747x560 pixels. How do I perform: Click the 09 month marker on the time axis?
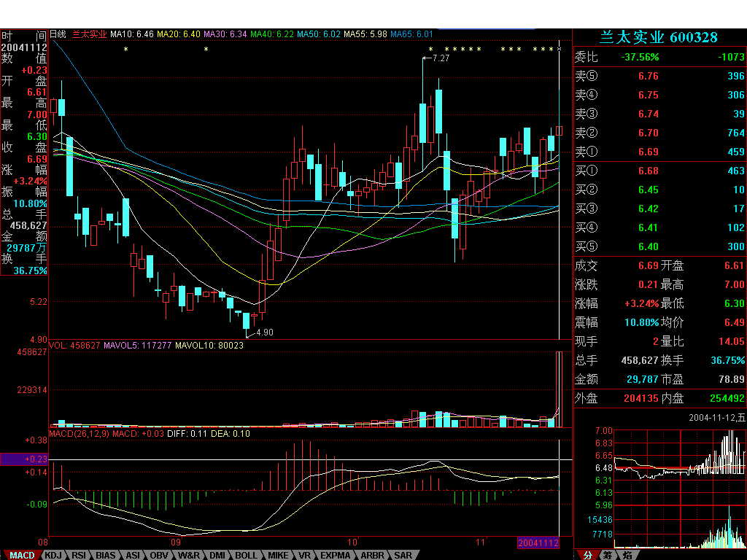[x=176, y=542]
